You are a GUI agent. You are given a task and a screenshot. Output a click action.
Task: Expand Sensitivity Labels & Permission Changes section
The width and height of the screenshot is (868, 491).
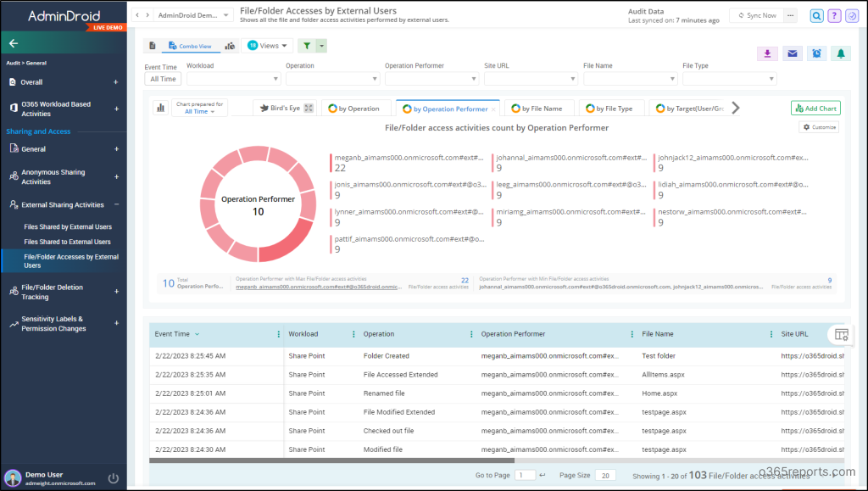pos(116,323)
